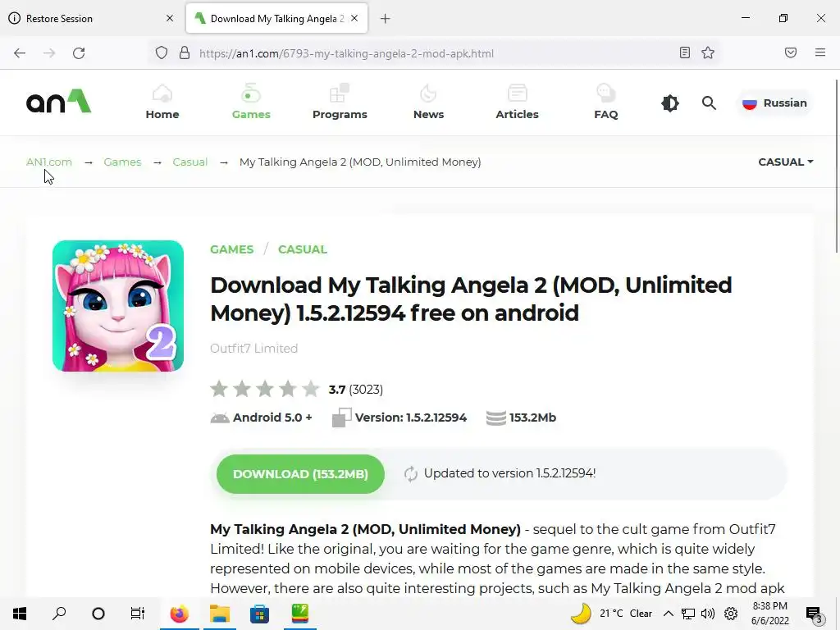Viewport: 840px width, 630px height.
Task: Click the page vertical scrollbar
Action: (836, 166)
